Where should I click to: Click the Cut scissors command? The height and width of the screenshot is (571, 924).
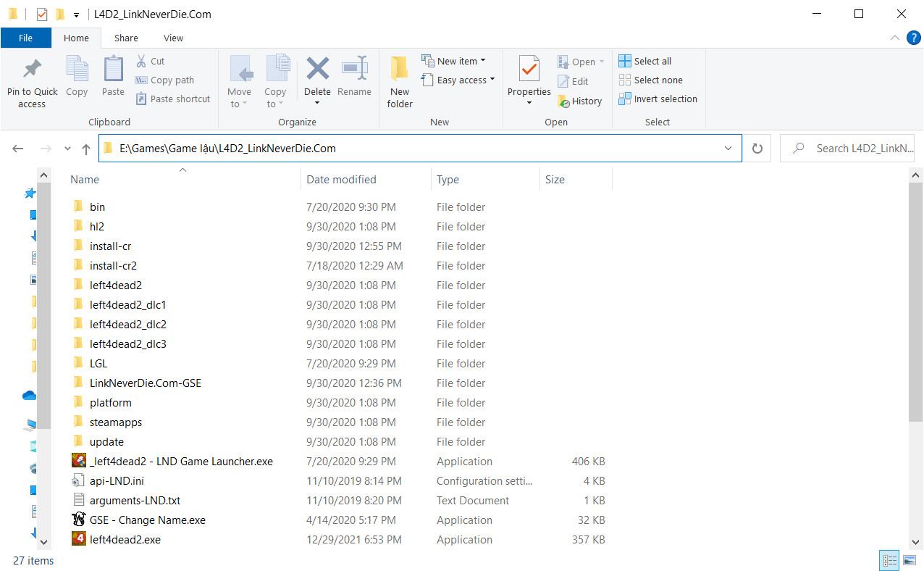coord(151,61)
